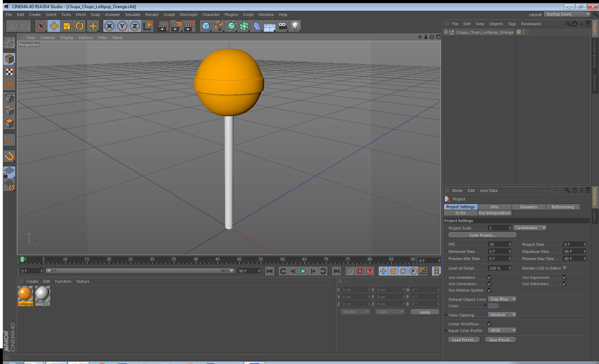Click the default object Color swatch
The height and width of the screenshot is (364, 599).
click(493, 306)
